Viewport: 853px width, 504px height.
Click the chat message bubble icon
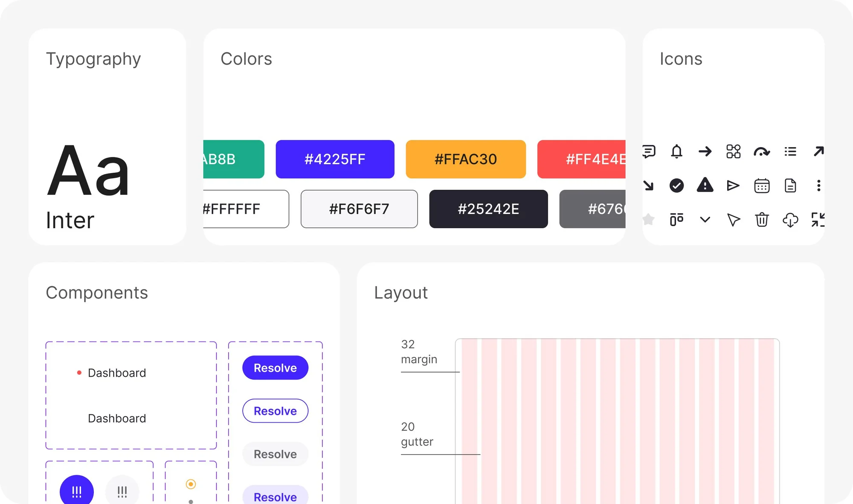648,151
